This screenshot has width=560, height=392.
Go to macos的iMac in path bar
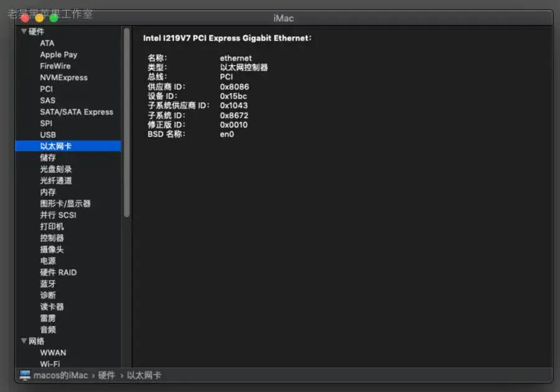pyautogui.click(x=61, y=375)
